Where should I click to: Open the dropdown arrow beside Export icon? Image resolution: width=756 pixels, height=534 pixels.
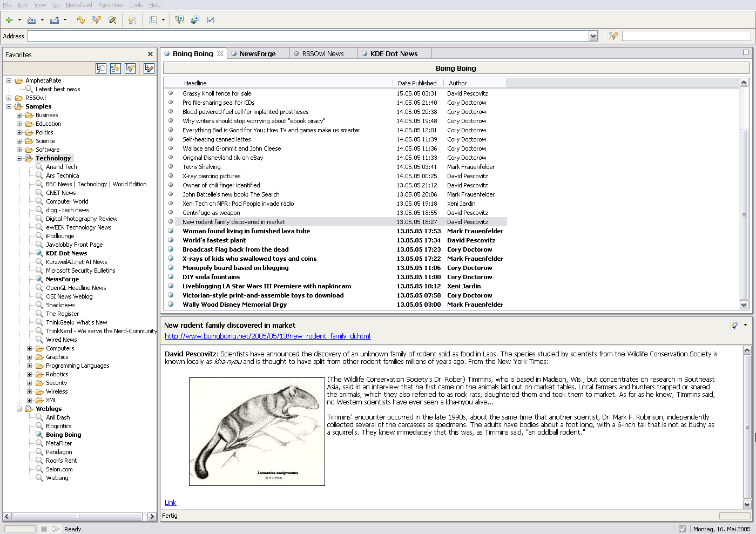[65, 20]
